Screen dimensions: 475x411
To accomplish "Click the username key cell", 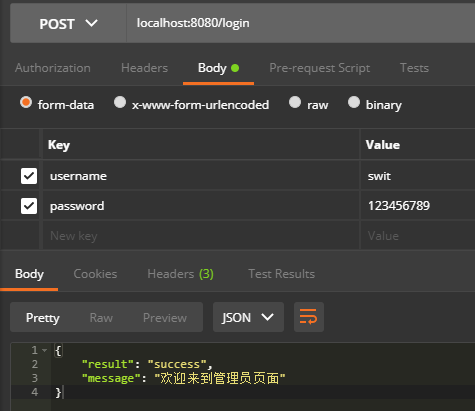I will (201, 176).
